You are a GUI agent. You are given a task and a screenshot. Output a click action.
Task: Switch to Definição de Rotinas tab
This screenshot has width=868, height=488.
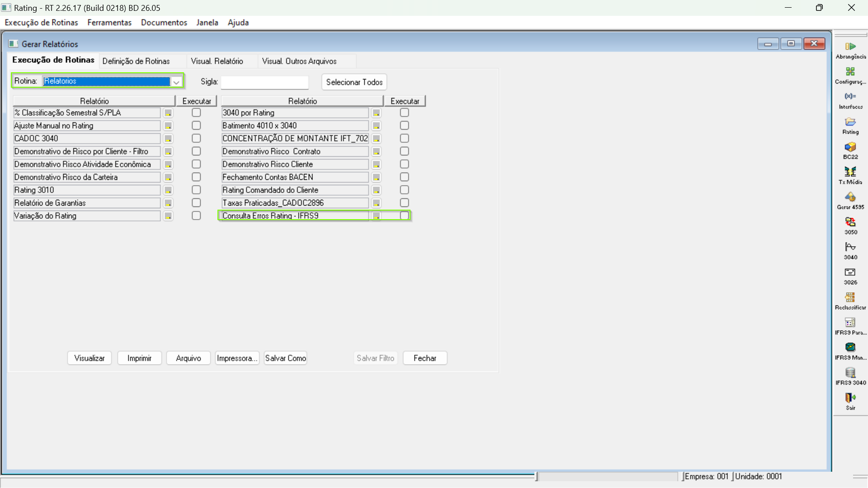point(136,61)
